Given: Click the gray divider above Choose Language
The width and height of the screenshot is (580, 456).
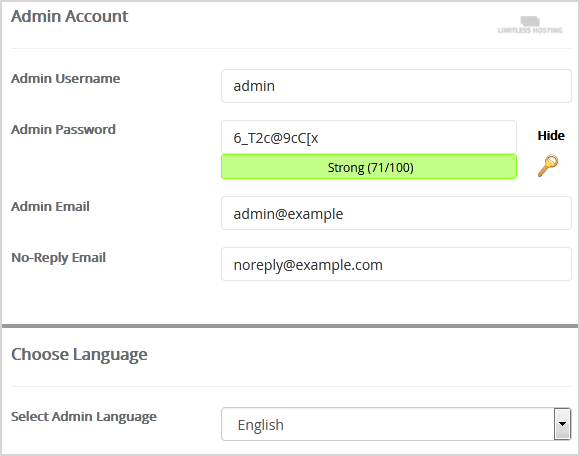Looking at the screenshot, I should pyautogui.click(x=290, y=326).
